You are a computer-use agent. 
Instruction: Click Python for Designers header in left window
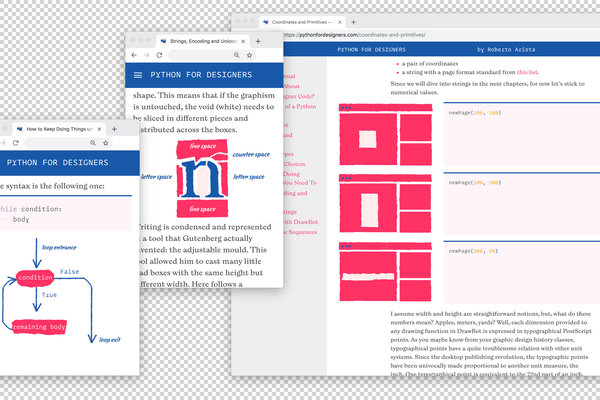(57, 163)
